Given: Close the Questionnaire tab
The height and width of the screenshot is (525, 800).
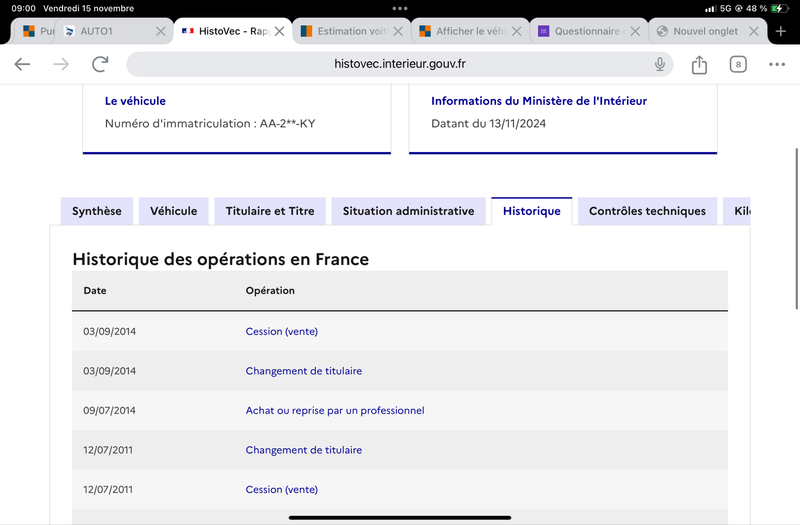Looking at the screenshot, I should coord(635,31).
